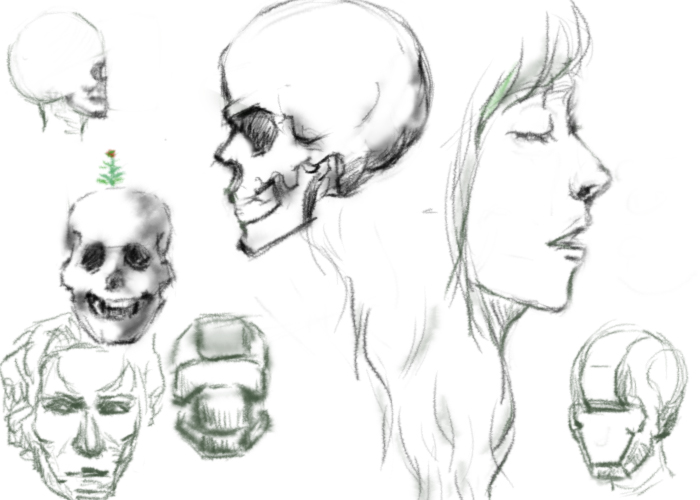Click the closed eye of the woman's profile
700x500 pixels.
[529, 134]
